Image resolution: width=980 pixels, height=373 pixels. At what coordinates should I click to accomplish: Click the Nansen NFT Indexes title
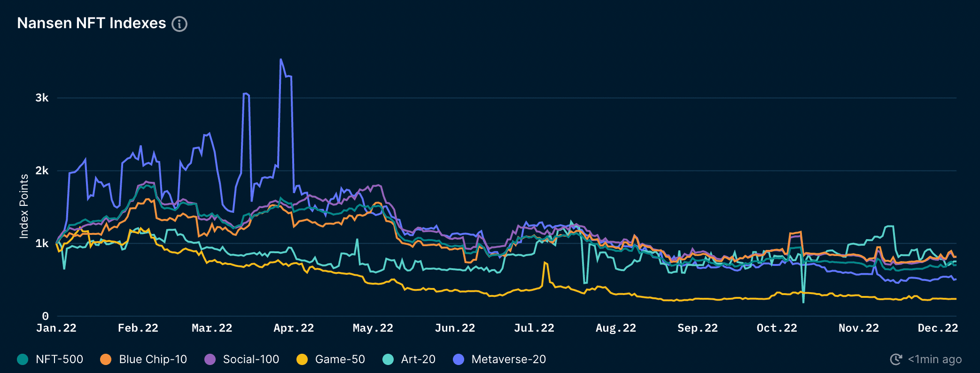point(92,23)
